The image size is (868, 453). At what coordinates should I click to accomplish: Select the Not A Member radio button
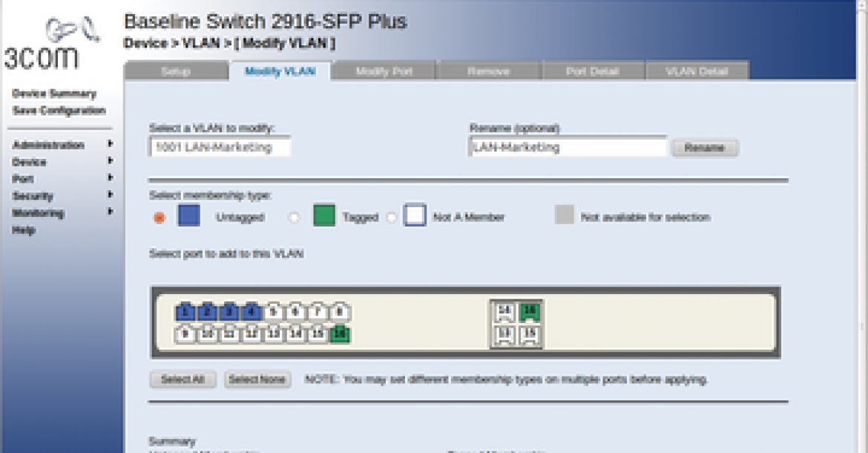pos(392,218)
